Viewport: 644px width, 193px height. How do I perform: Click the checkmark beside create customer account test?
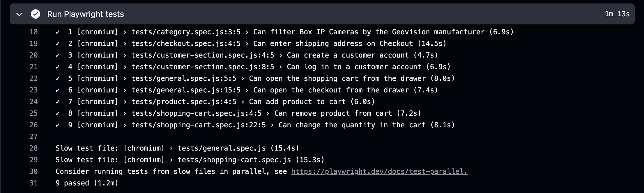click(x=58, y=55)
